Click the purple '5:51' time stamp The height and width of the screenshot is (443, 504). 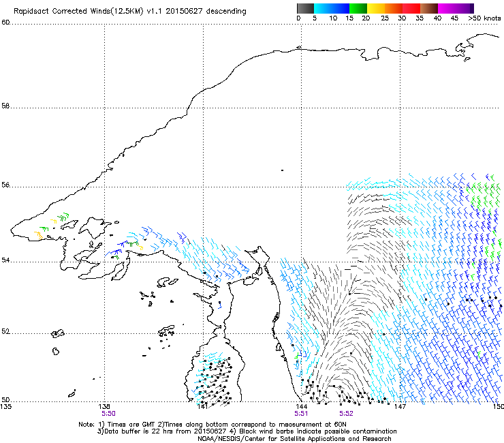[301, 414]
